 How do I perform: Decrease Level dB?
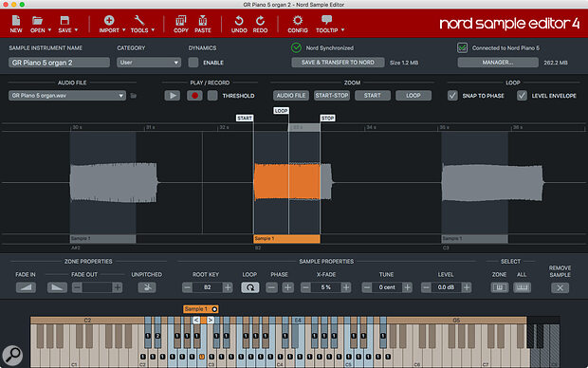pyautogui.click(x=426, y=287)
